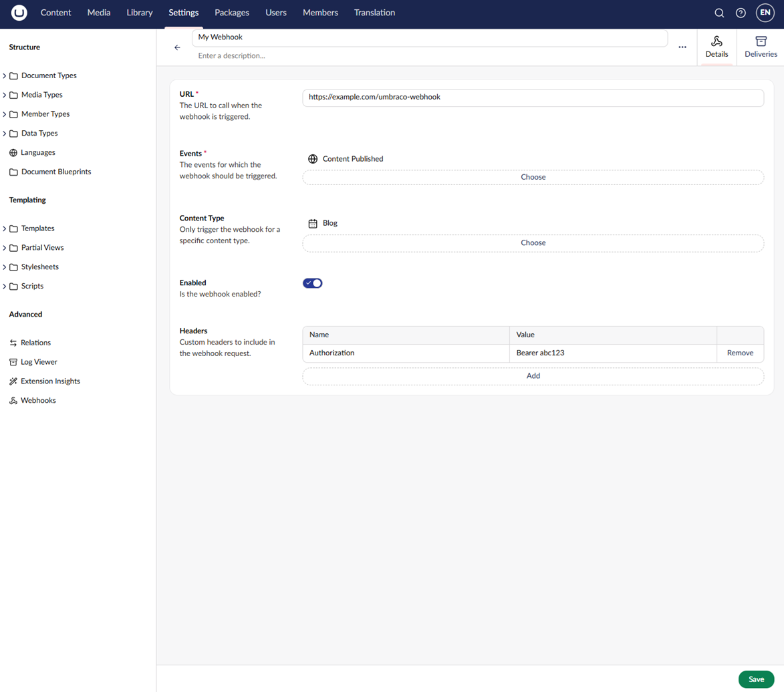Expand the Data Types tree node
Viewport: 784px width, 692px height.
(5, 134)
